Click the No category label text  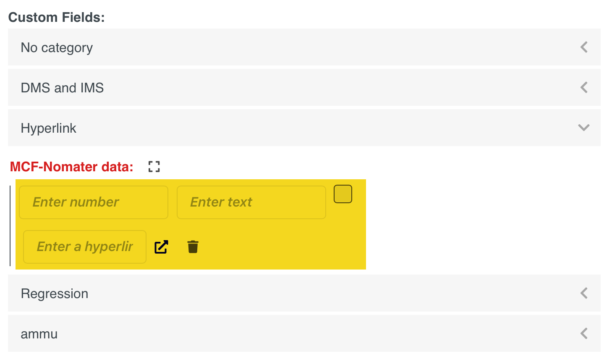pos(57,47)
